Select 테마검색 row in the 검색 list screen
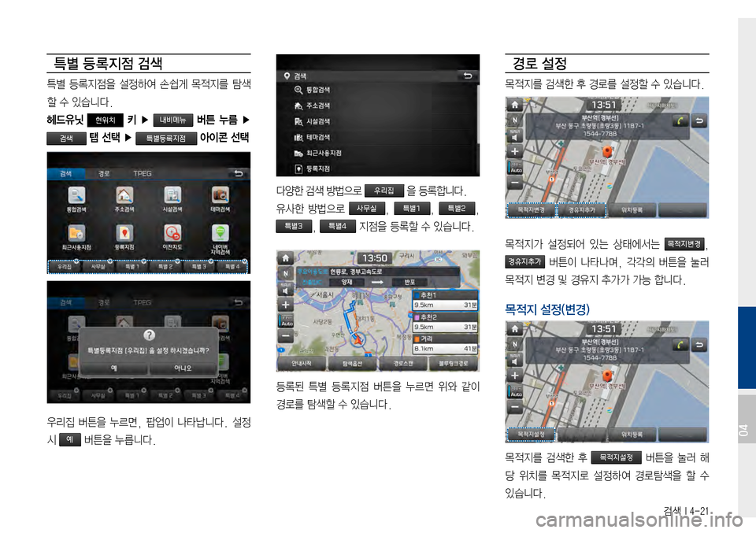756x533 pixels. [x=377, y=137]
